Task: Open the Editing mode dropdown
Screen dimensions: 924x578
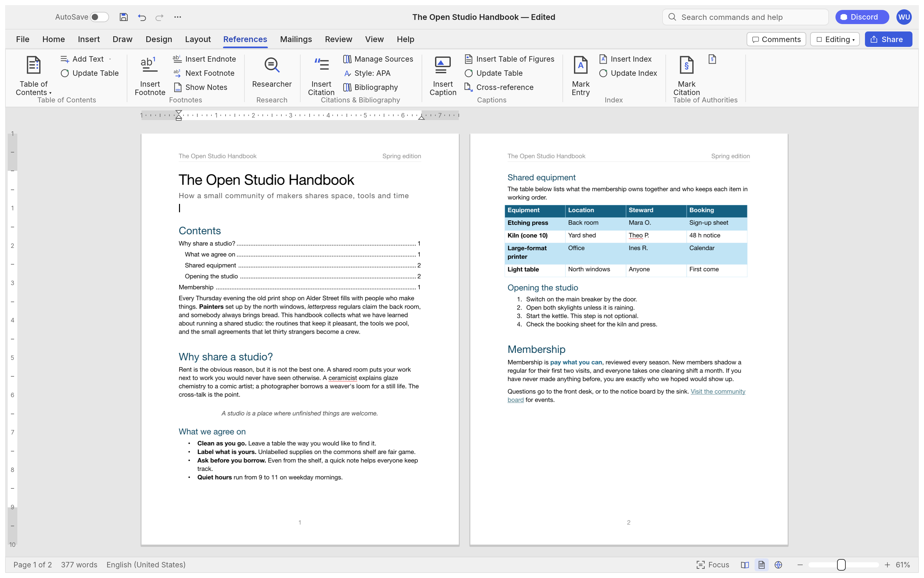Action: click(x=835, y=39)
